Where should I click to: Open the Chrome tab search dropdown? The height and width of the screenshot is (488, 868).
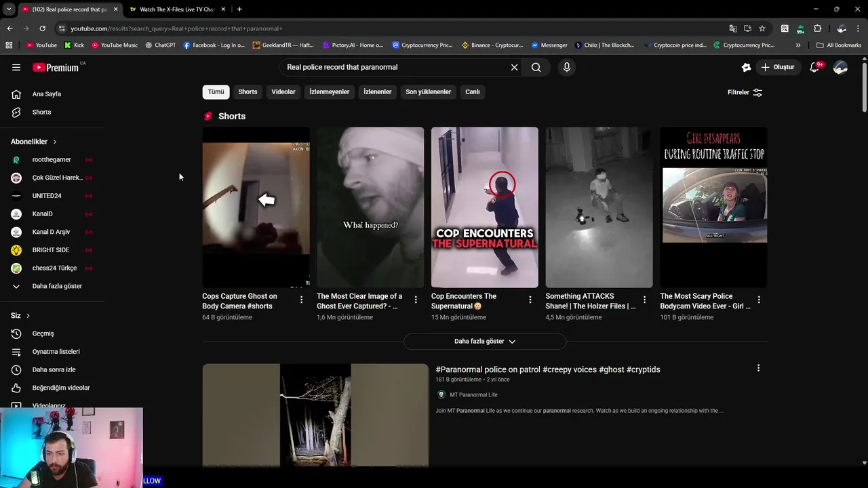point(9,9)
